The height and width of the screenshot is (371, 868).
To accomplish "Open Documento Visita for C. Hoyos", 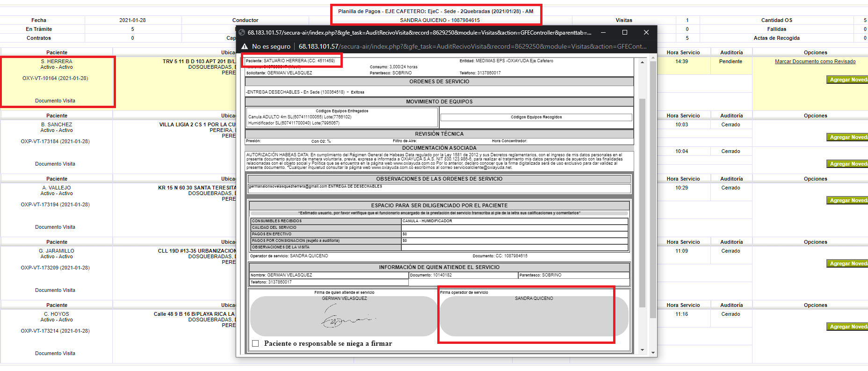I will pyautogui.click(x=55, y=353).
